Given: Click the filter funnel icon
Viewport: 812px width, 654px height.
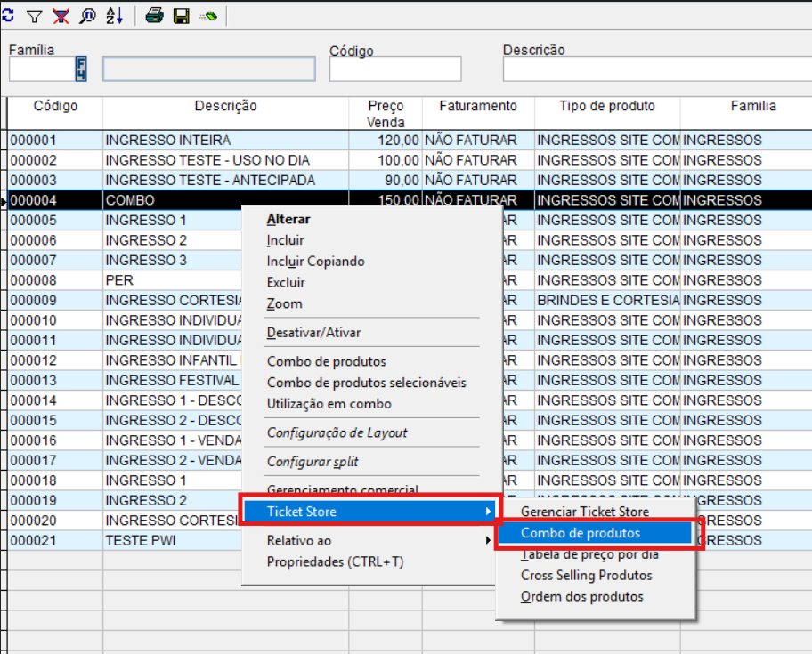Looking at the screenshot, I should (x=34, y=15).
